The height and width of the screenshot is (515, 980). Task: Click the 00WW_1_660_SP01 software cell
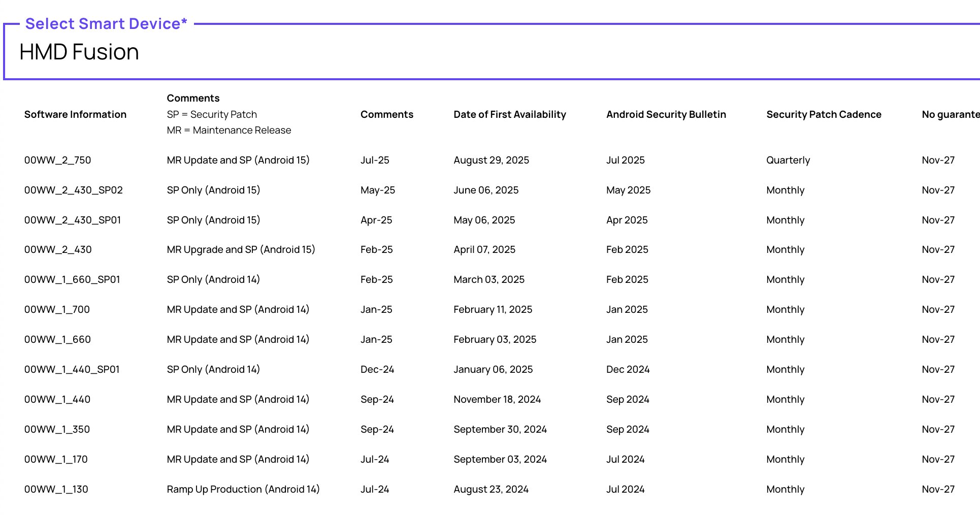tap(72, 279)
